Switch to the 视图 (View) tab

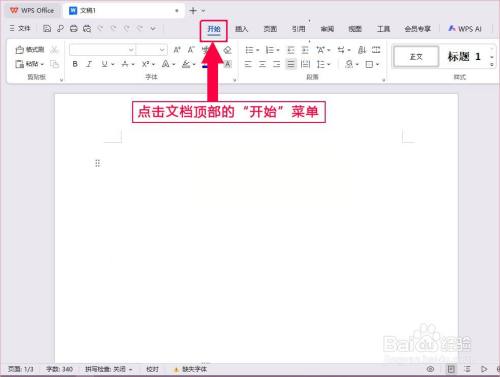(355, 29)
